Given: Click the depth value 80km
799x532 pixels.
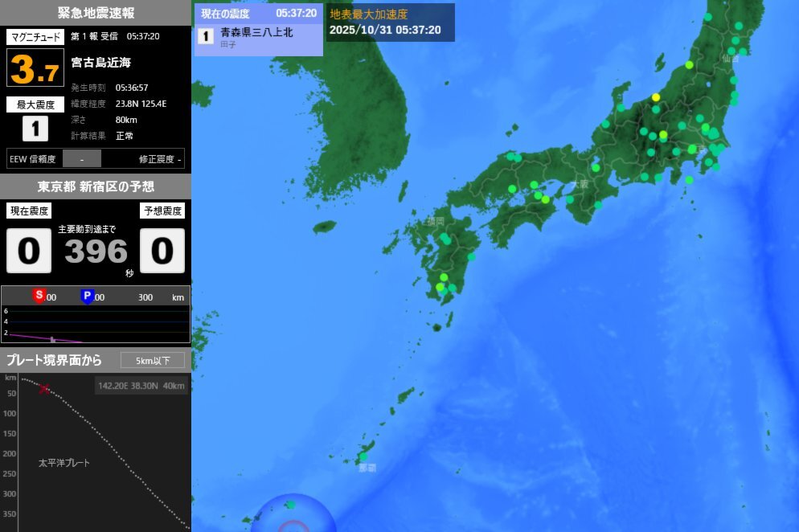Looking at the screenshot, I should [x=126, y=120].
